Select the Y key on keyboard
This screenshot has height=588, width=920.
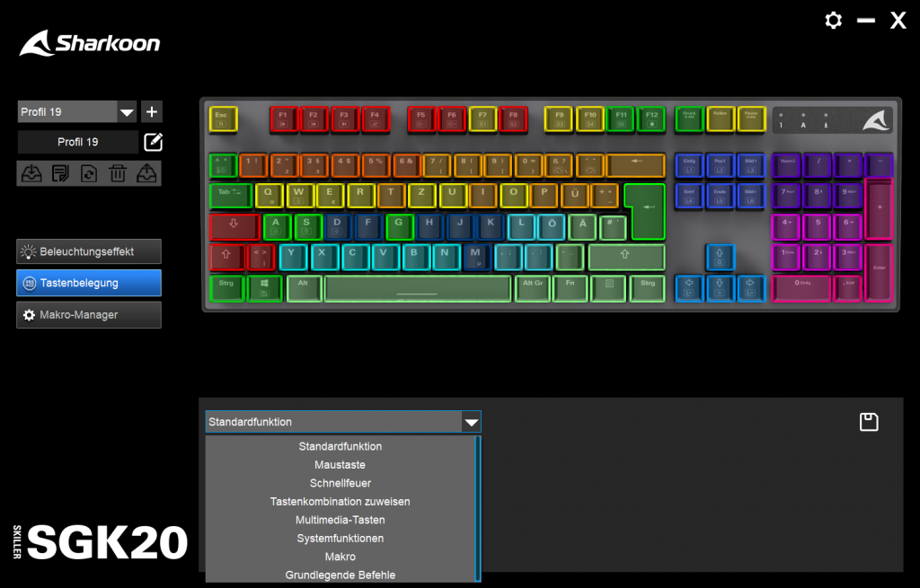pyautogui.click(x=292, y=257)
